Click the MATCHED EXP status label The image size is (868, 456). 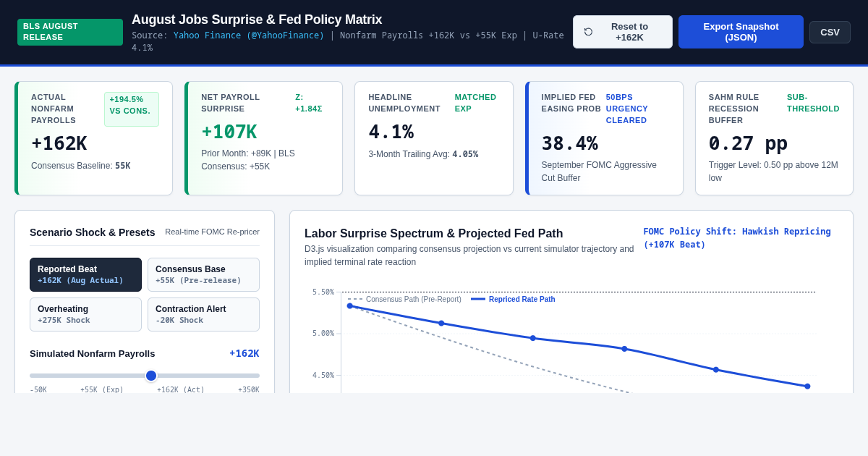coord(475,103)
